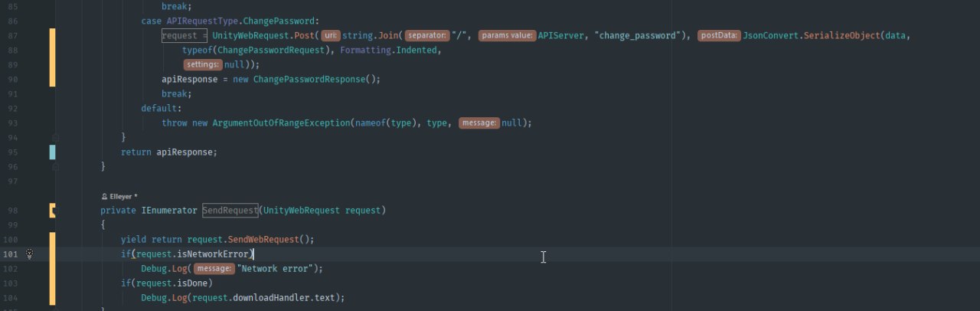Click the 'message:' hint before "Network error"
This screenshot has height=311, width=980.
click(214, 268)
